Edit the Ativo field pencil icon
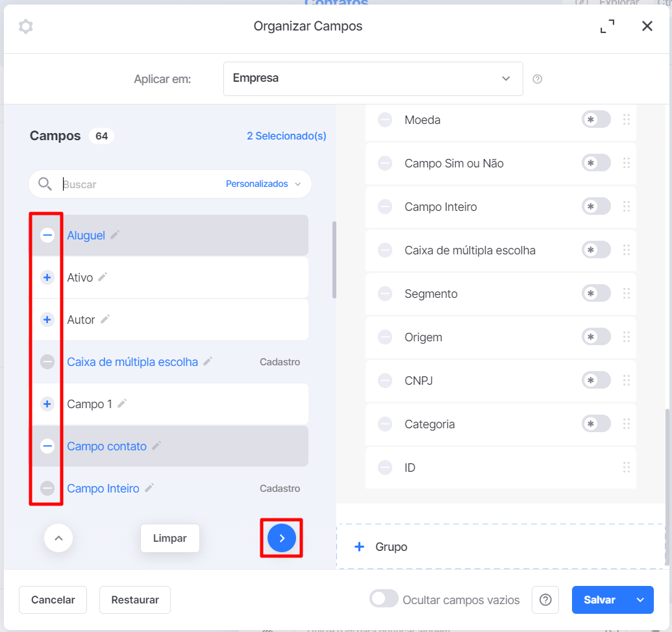Screen dimensions: 672x632 coord(103,277)
